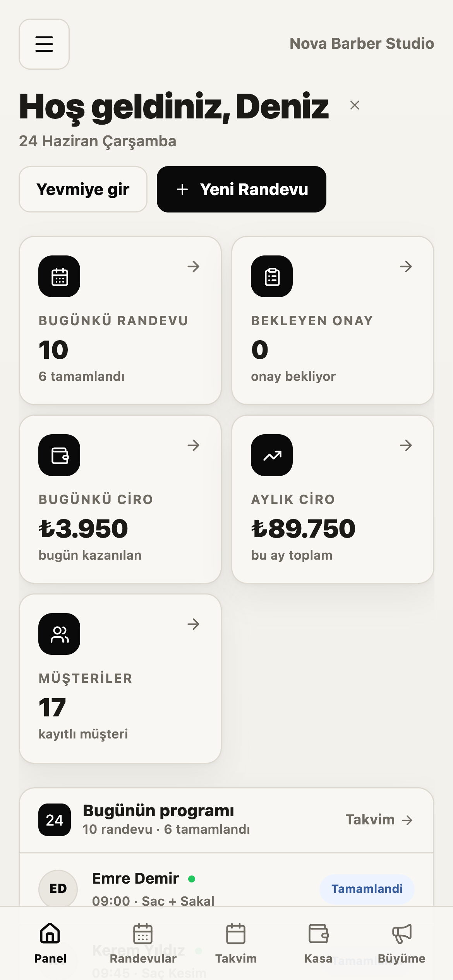Viewport: 453px width, 980px height.
Task: Tap the wallet icon on Bugünkü Ciro card
Action: click(59, 455)
